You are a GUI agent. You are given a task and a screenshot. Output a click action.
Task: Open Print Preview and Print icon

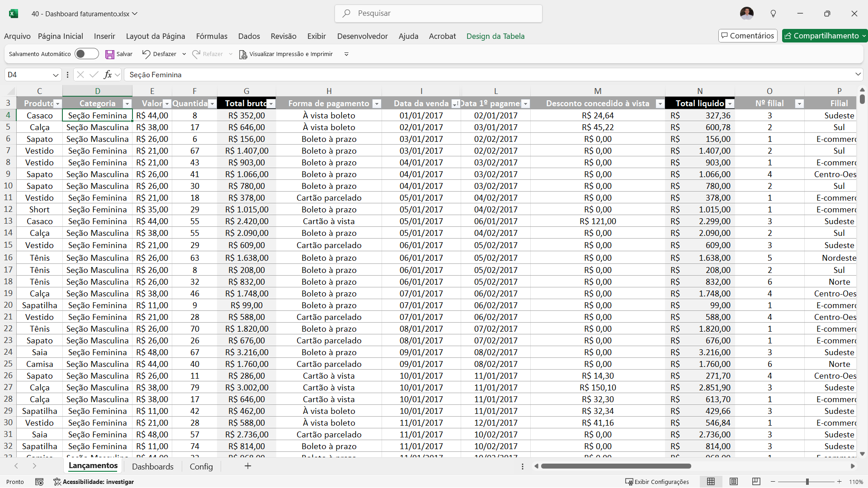[243, 54]
